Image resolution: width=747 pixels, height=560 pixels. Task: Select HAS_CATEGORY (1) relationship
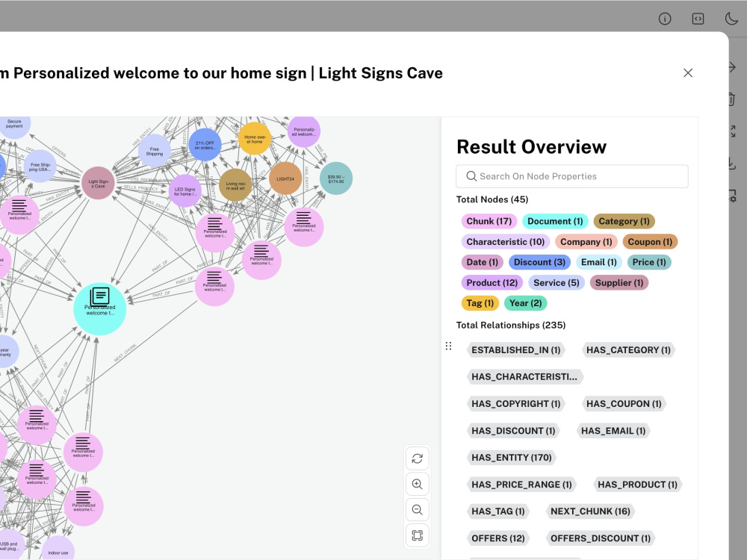(628, 350)
